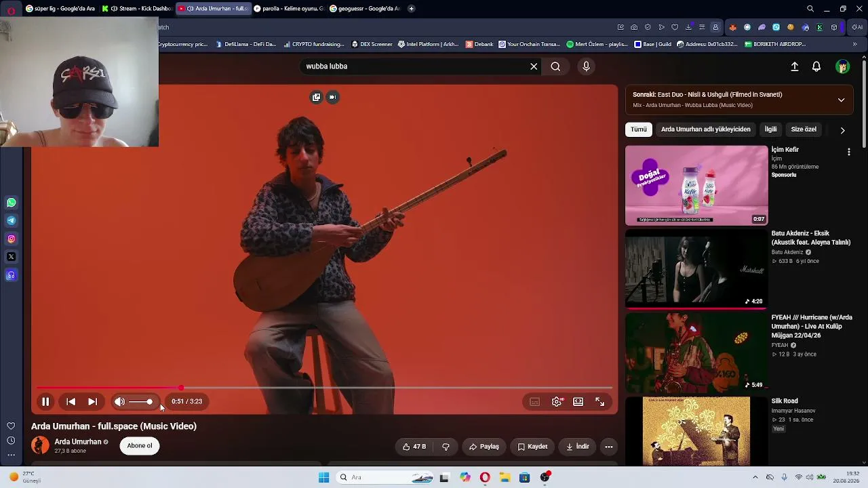Select the 'Tümü' filter chip
This screenshot has width=868, height=488.
pyautogui.click(x=639, y=129)
